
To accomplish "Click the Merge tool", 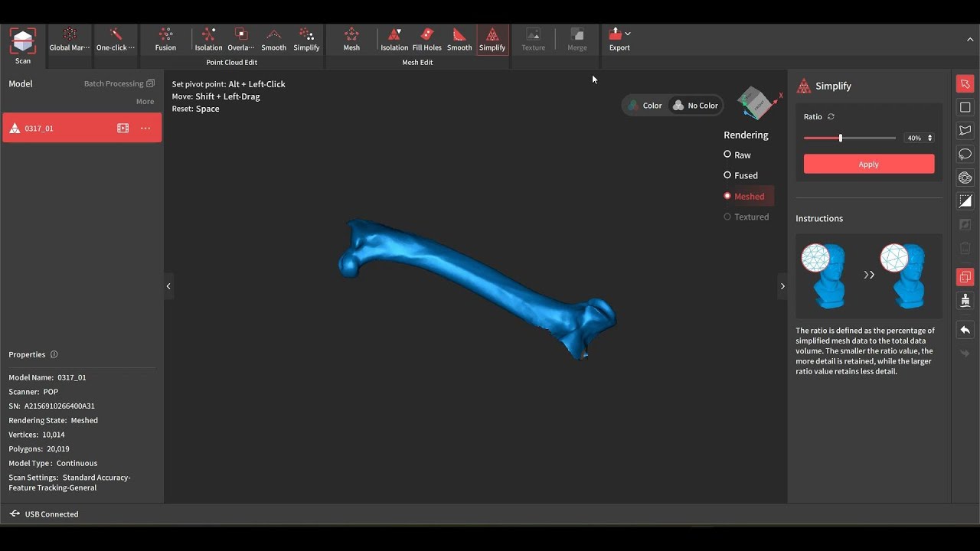I will 577,40.
